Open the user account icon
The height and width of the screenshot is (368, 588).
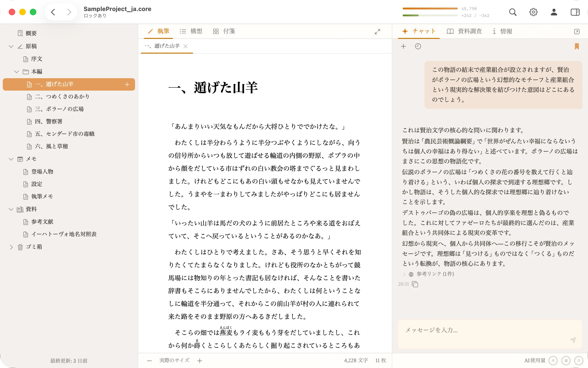(554, 12)
